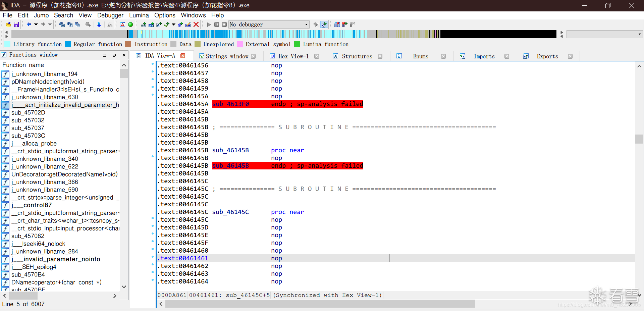Screen dimensions: 644x311
Task: Click the breakpoint list toolbar icon
Action: click(x=337, y=24)
